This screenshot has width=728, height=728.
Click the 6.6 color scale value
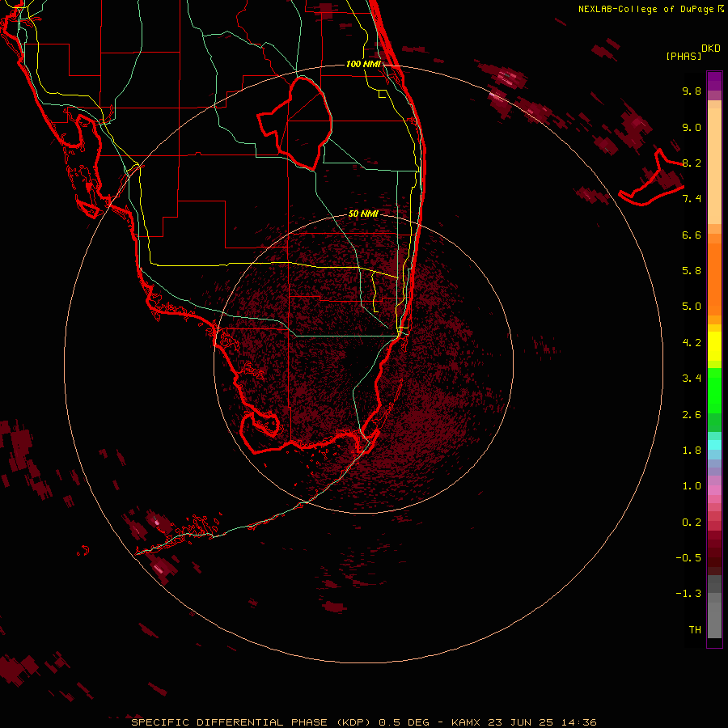click(692, 235)
